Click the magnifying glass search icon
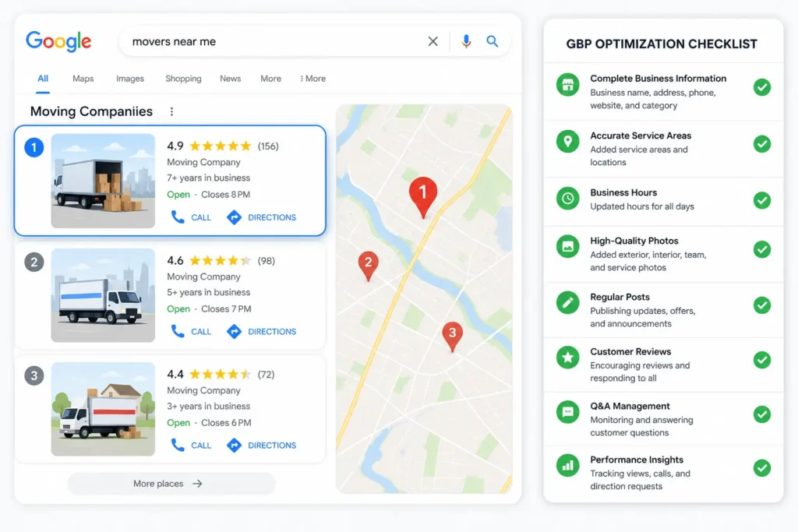The image size is (798, 532). [493, 41]
